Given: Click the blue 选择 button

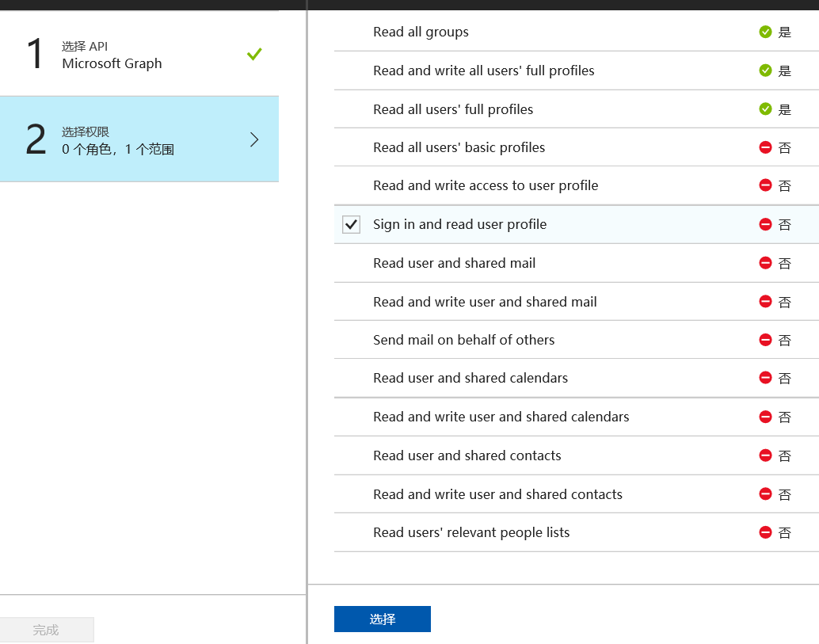Looking at the screenshot, I should 382,619.
